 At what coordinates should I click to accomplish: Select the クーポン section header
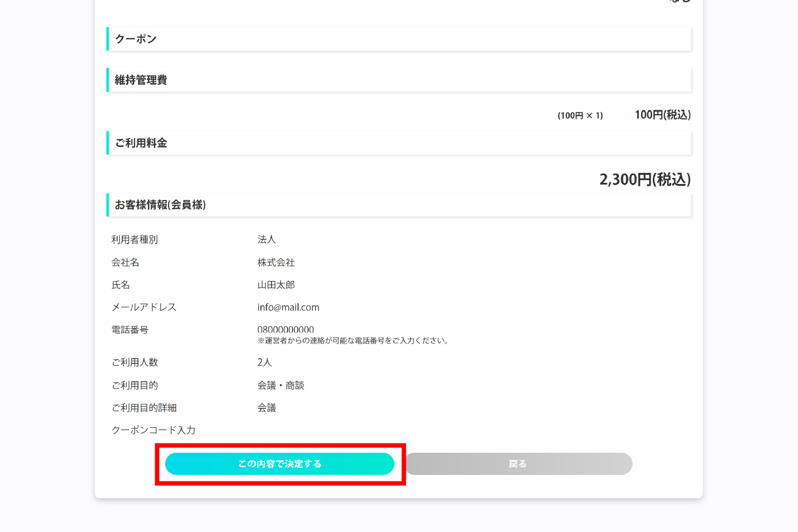[x=136, y=39]
